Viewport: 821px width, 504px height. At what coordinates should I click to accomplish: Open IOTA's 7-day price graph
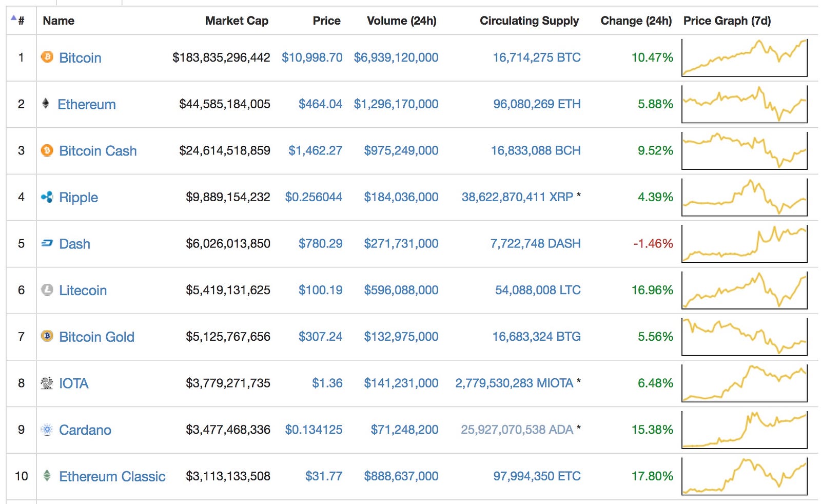pos(745,383)
